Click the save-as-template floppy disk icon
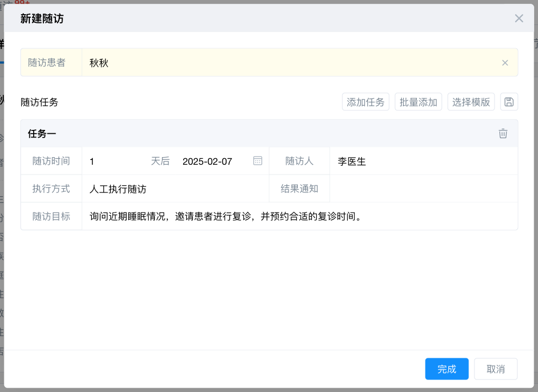Screen dimensions: 538x392 509,102
